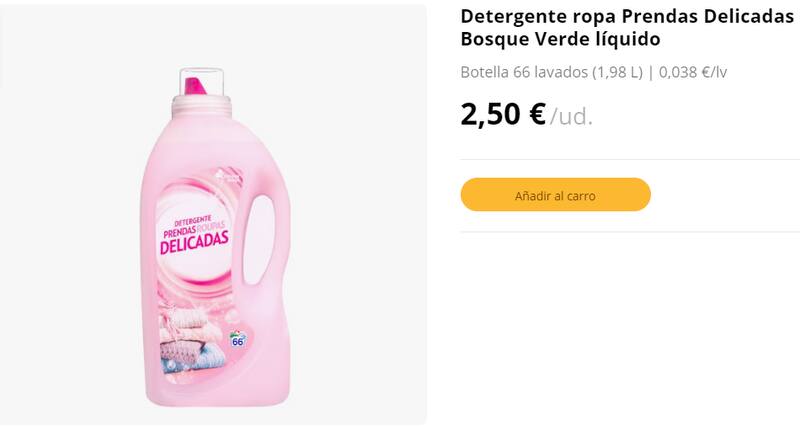The width and height of the screenshot is (800, 426).
Task: Click the ROUPAS word on bottle label
Action: point(214,227)
